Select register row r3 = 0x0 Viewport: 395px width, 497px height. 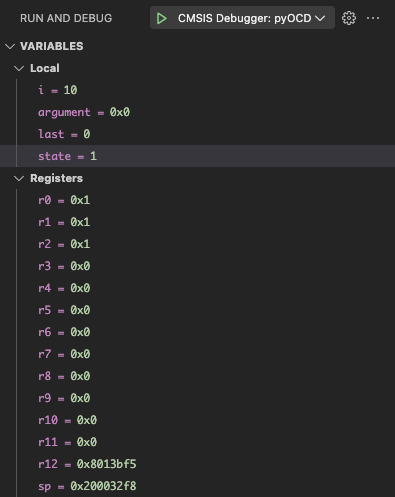[197, 266]
